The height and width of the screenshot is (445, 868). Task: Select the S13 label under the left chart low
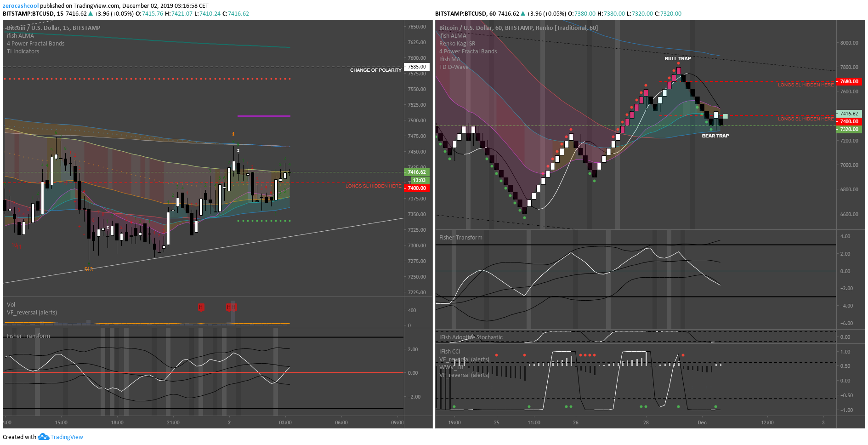click(89, 269)
